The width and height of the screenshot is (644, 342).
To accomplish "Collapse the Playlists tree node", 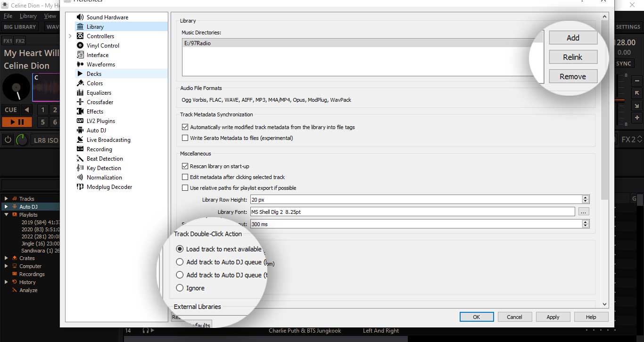I will (x=6, y=215).
